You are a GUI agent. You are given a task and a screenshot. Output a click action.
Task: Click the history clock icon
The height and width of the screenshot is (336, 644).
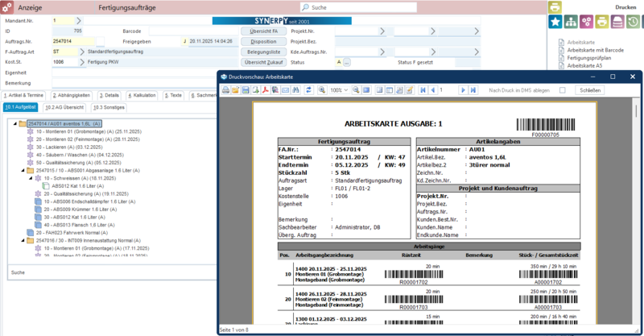pos(634,22)
